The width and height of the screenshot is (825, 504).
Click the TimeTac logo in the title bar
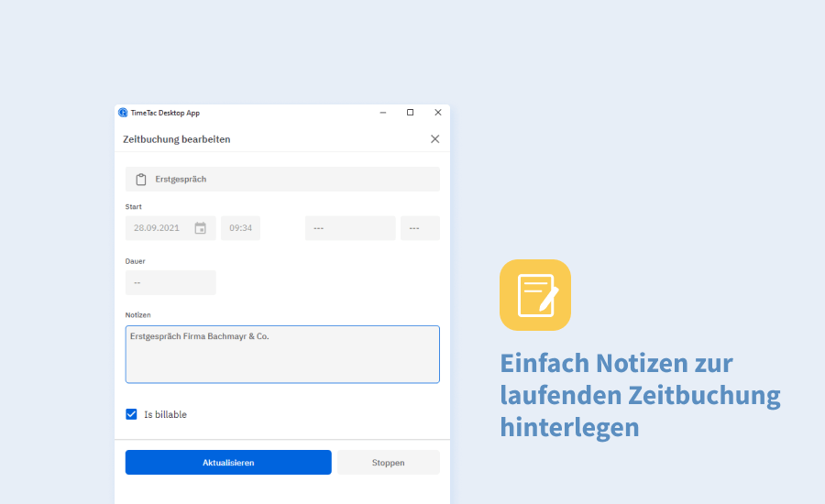(x=123, y=113)
